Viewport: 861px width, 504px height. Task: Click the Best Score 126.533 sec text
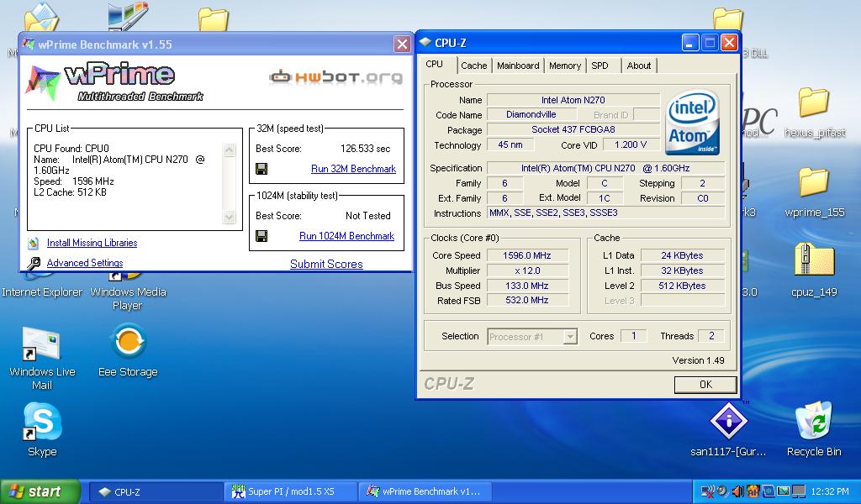tap(365, 149)
